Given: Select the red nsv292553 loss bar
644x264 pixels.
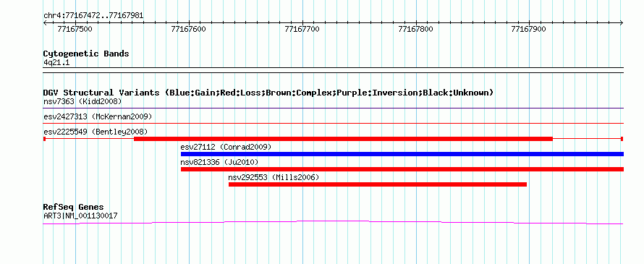Looking at the screenshot, I should pos(378,184).
